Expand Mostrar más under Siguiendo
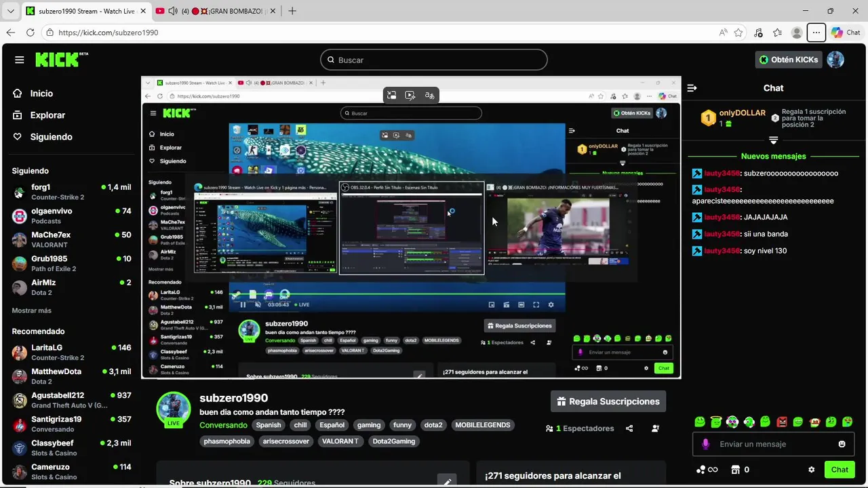This screenshot has height=488, width=868. click(x=31, y=310)
